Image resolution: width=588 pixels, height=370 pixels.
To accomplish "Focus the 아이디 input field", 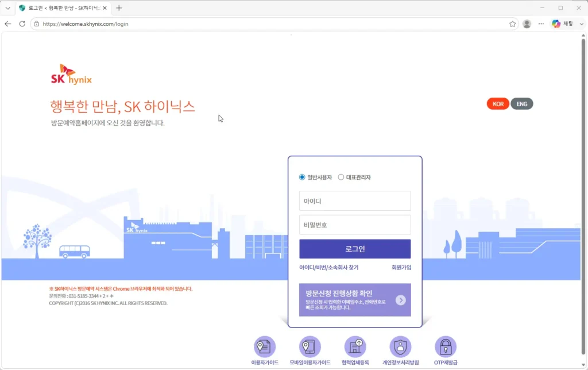I will [x=355, y=201].
